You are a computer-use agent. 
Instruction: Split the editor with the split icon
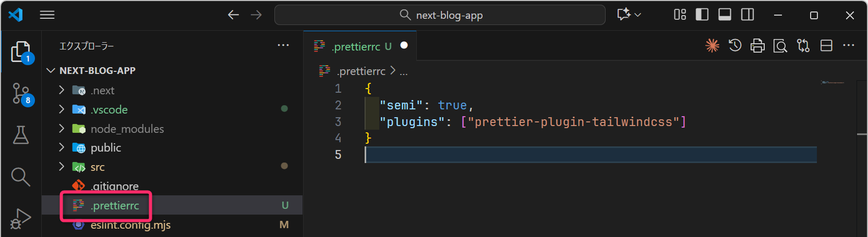(826, 46)
